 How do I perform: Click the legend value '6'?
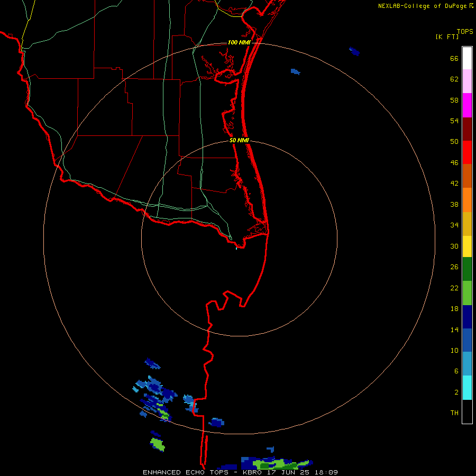click(456, 371)
